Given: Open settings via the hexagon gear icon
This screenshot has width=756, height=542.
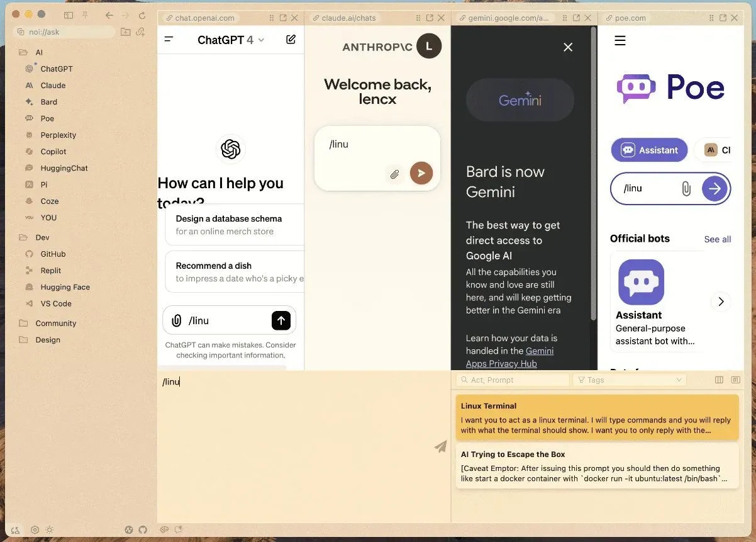Looking at the screenshot, I should 35,530.
